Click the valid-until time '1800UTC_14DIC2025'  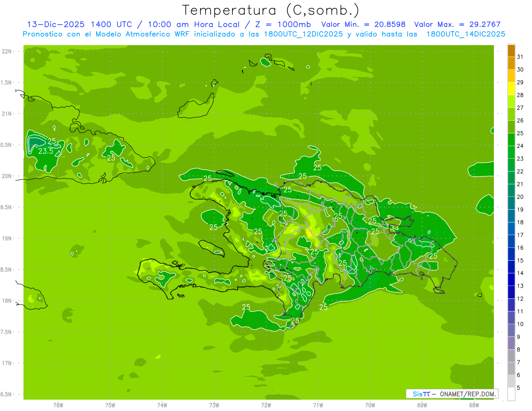point(466,34)
